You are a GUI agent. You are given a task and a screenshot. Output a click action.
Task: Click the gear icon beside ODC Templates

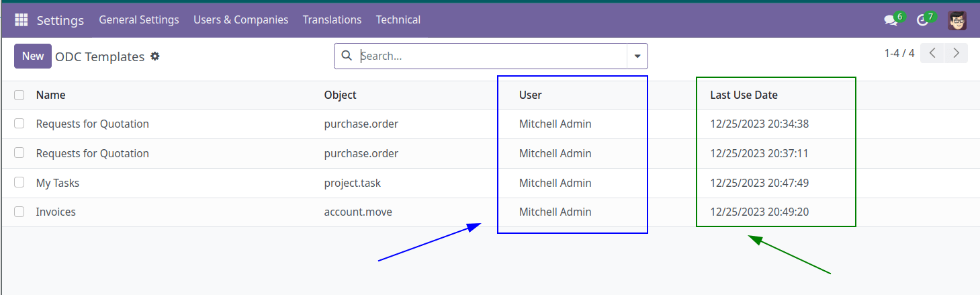point(155,56)
